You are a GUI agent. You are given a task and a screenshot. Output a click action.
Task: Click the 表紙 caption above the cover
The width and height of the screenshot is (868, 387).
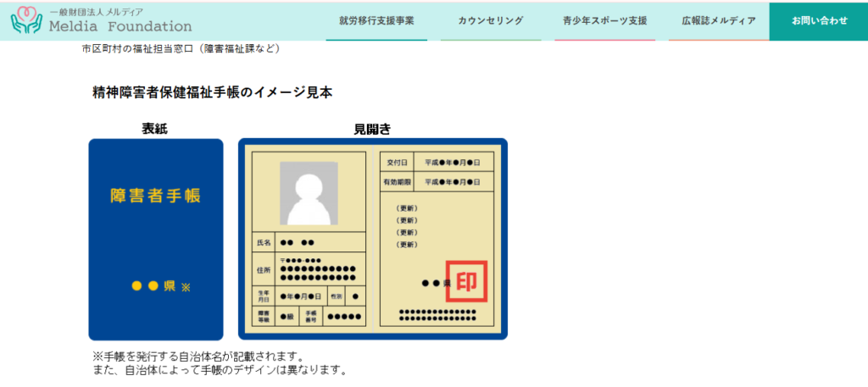click(x=155, y=129)
